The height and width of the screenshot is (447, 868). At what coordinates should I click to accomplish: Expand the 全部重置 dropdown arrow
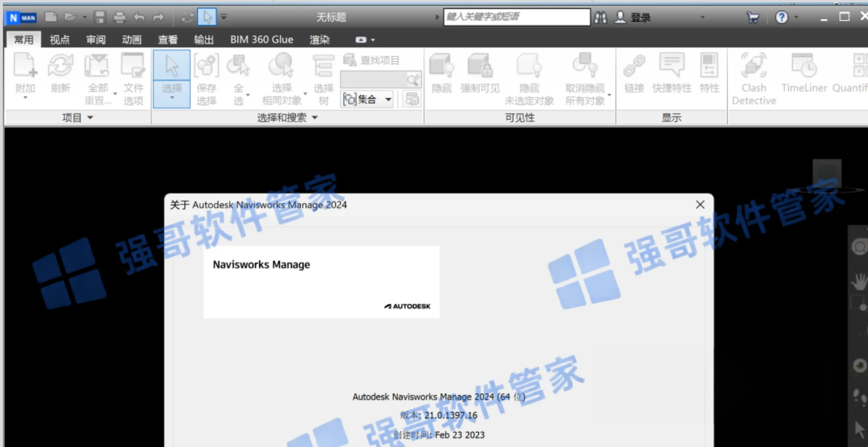pyautogui.click(x=115, y=94)
